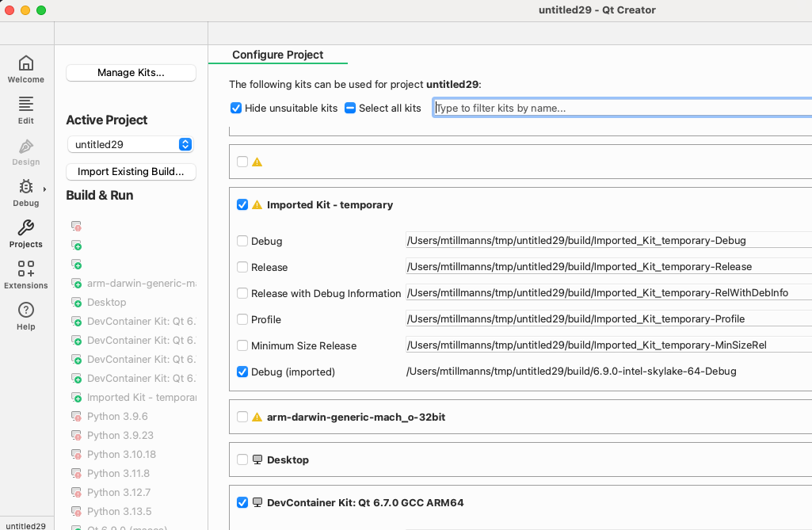Click warning icon beside Imported Kit - temporary heading
Viewport: 812px width, 530px height.
pos(257,204)
